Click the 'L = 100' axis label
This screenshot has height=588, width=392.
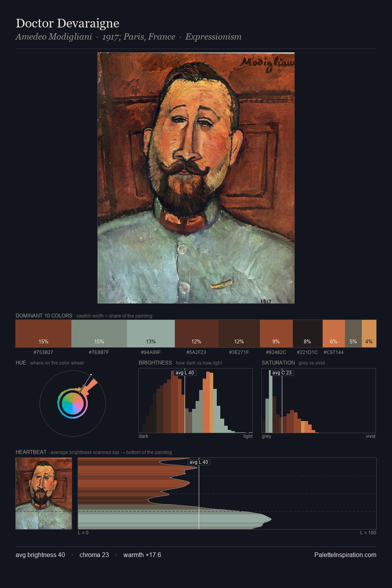(x=368, y=533)
